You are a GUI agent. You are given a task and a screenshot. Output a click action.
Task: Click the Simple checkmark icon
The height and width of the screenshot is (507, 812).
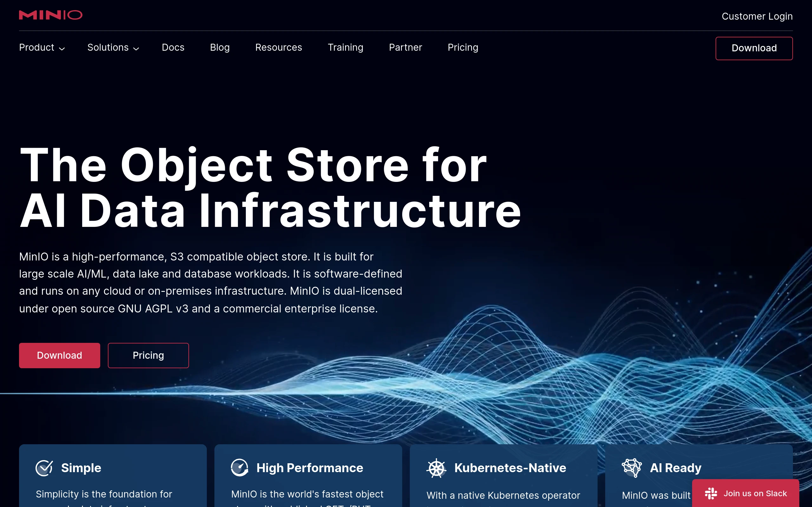(44, 468)
